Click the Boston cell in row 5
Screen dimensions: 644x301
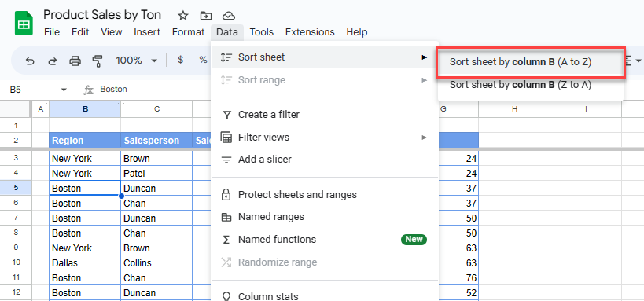click(x=85, y=188)
